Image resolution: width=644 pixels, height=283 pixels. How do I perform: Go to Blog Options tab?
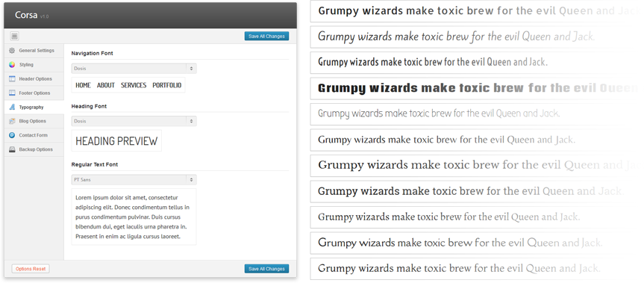34,121
